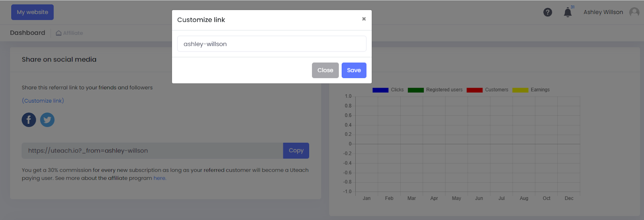Click the Customers legend label
This screenshot has height=220, width=644.
point(497,90)
